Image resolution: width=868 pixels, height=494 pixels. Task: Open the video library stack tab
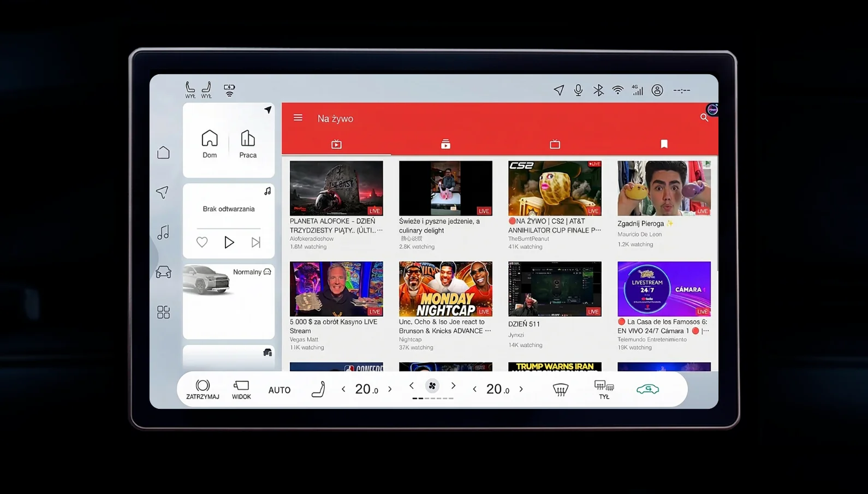click(x=445, y=144)
